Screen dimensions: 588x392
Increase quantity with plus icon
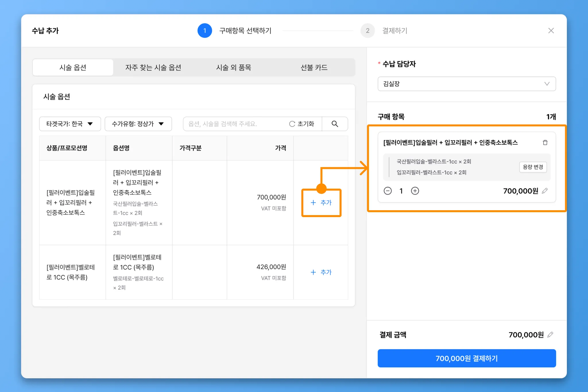[x=415, y=191]
